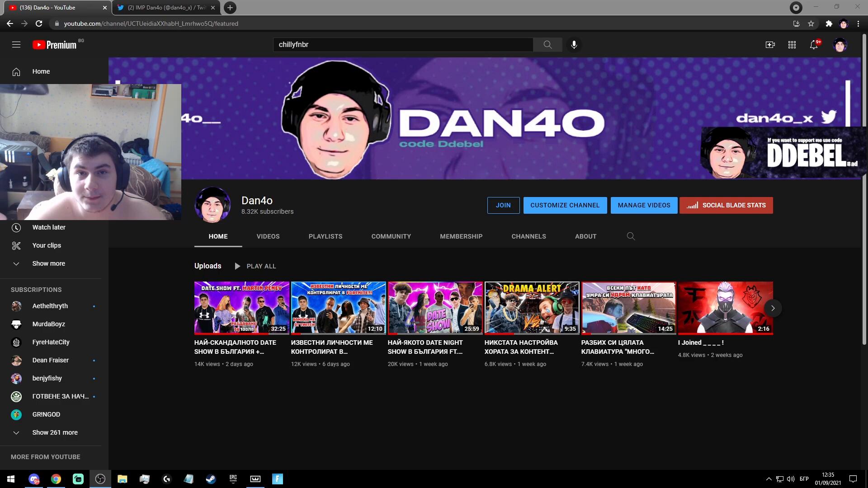Viewport: 868px width, 488px height.
Task: Click the Social Blade Stats button
Action: pyautogui.click(x=726, y=205)
